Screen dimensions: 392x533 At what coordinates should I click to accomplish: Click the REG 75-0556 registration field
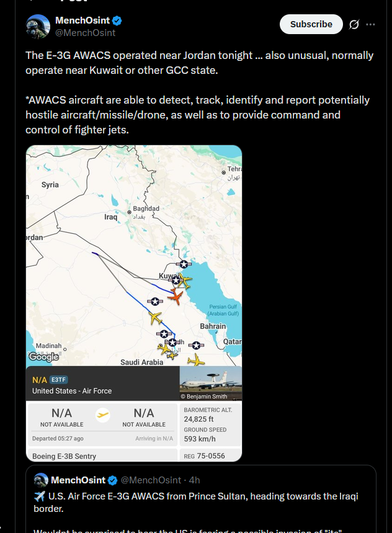coord(210,455)
